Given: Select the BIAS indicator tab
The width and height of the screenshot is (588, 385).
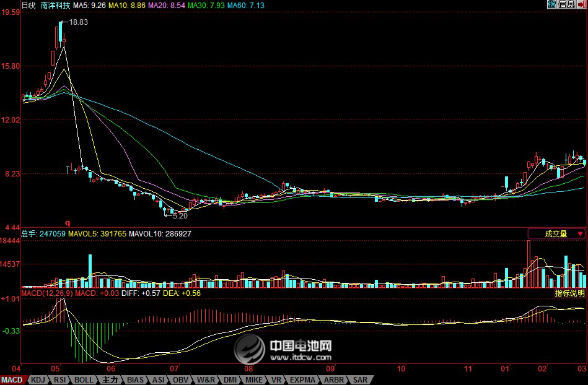Looking at the screenshot, I should 136,379.
